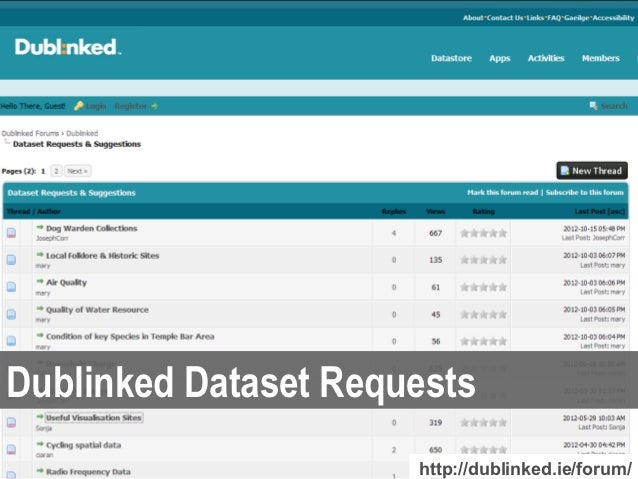
Task: Open JosephCorr author profile under Dog Warden
Action: (x=52, y=238)
